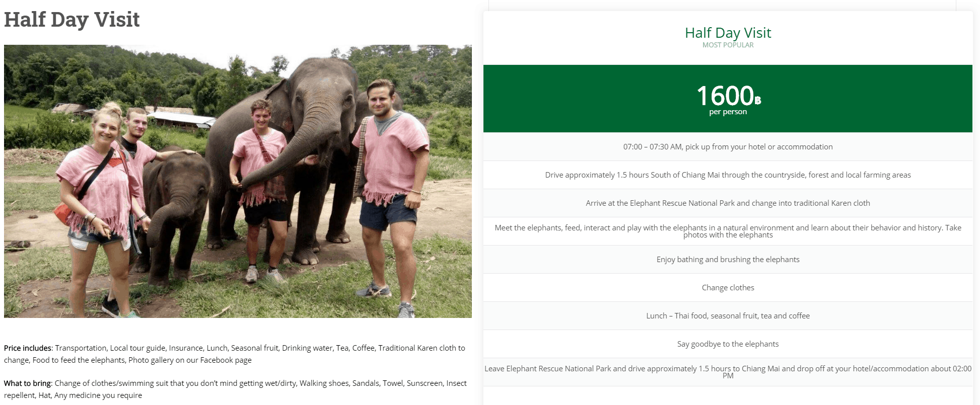Select the Drive approximately 1.5 hours South row
Screen dimensions: 980x405
728,175
